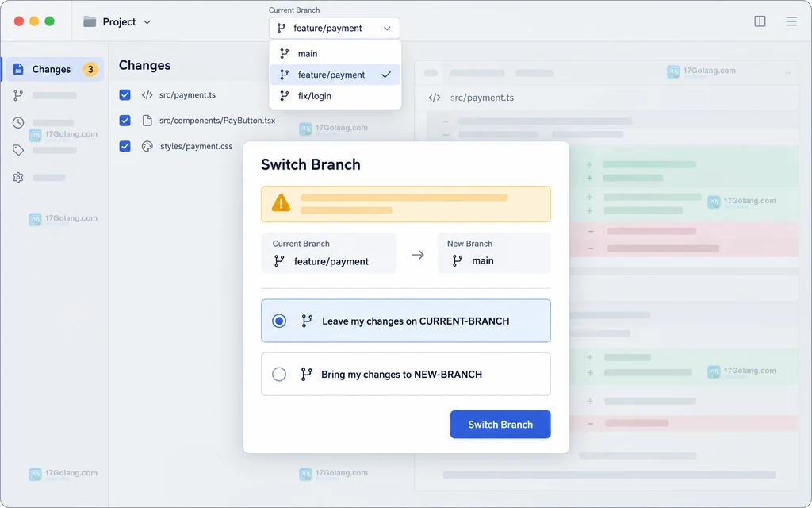The height and width of the screenshot is (508, 812).
Task: Open the Project dropdown
Action: pos(117,21)
